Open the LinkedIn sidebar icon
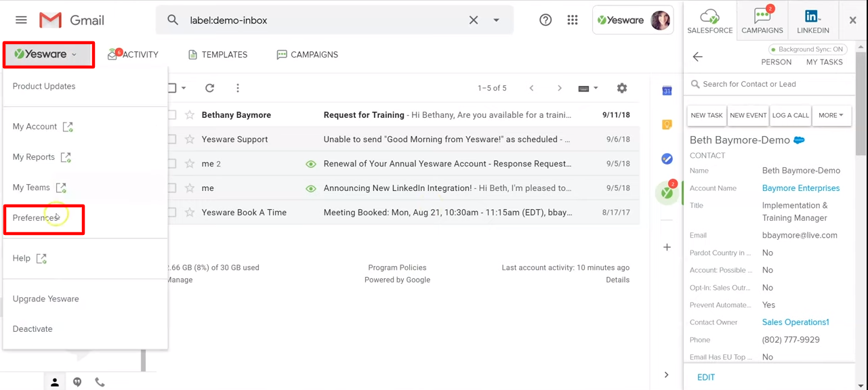This screenshot has height=390, width=868. tap(812, 20)
